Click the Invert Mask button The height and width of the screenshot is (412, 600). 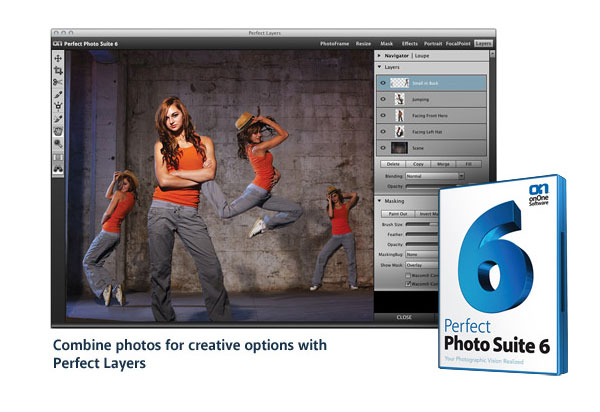(427, 214)
